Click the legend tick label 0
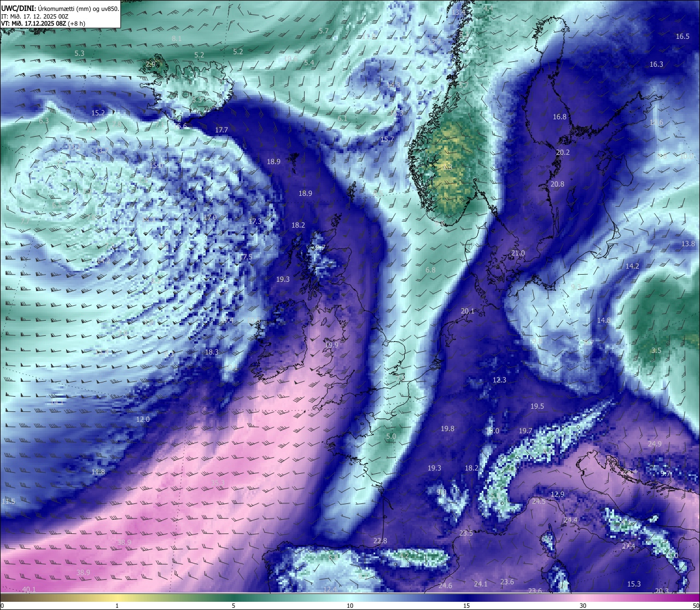 click(x=2, y=606)
